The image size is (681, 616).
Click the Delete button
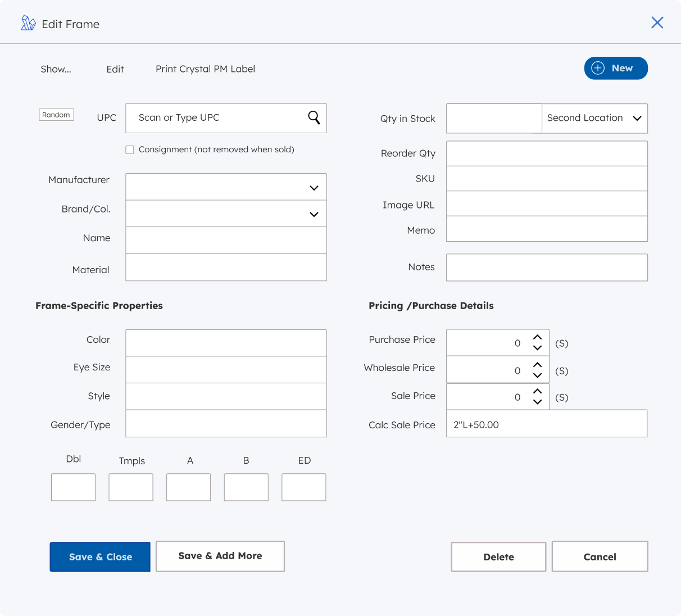coord(498,557)
